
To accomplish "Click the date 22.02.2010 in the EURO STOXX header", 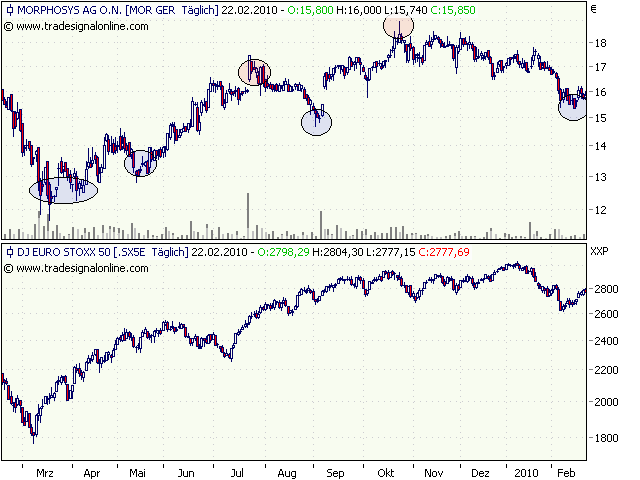I will tap(219, 252).
